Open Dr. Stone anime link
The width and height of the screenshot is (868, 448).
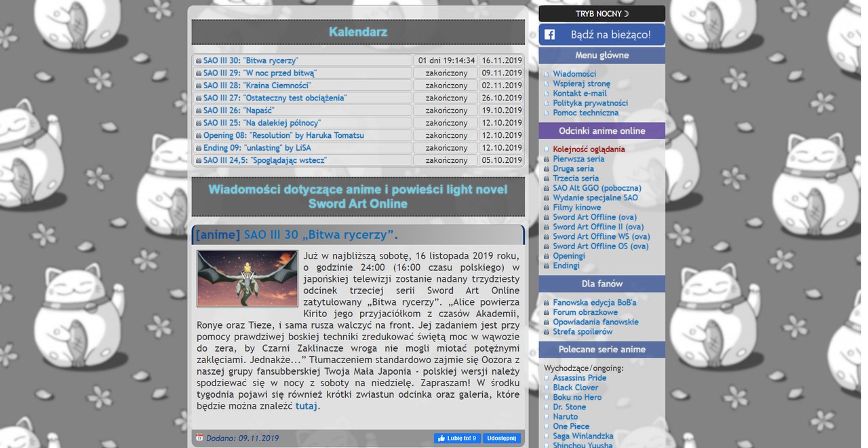[x=569, y=407]
